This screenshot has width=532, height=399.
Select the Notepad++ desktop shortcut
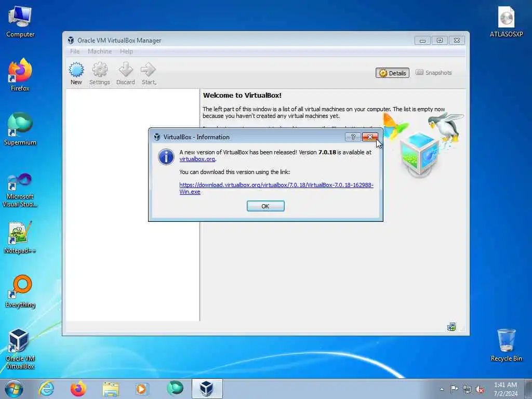point(20,237)
